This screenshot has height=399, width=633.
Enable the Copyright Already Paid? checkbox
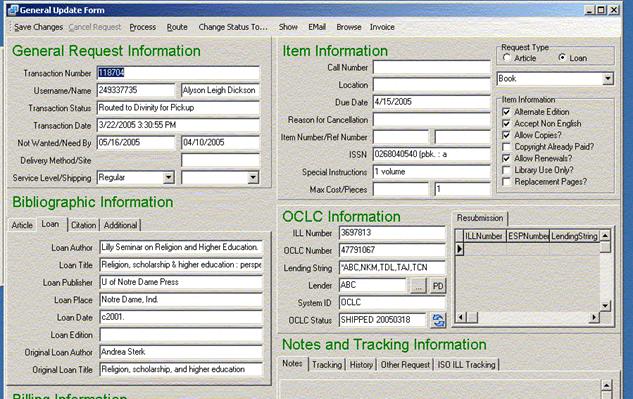506,147
